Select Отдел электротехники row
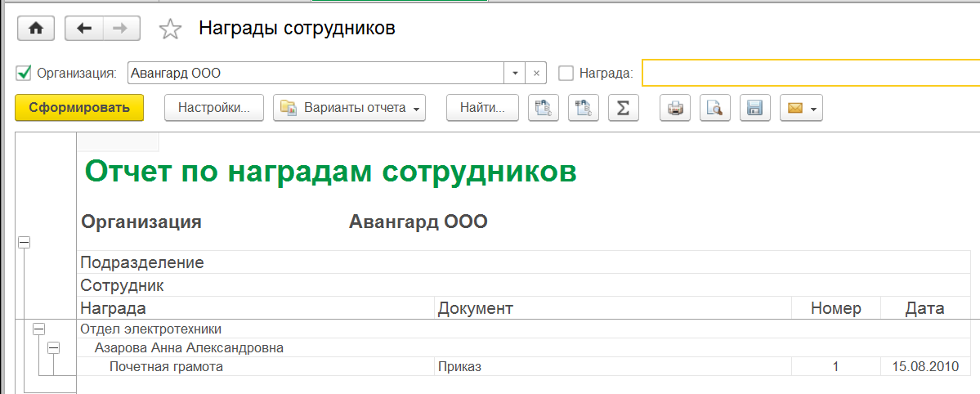980x394 pixels. (x=524, y=329)
